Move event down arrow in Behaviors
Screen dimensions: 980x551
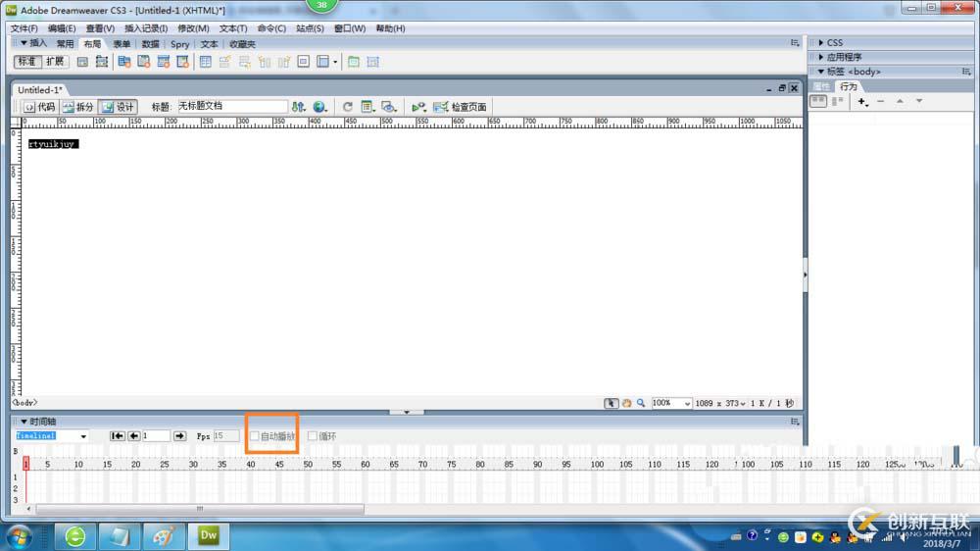(919, 101)
